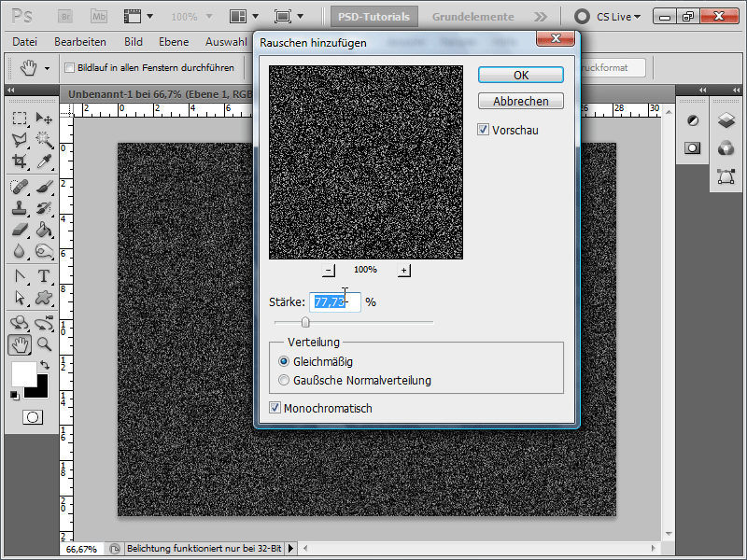Select the Path Selection tool

19,298
